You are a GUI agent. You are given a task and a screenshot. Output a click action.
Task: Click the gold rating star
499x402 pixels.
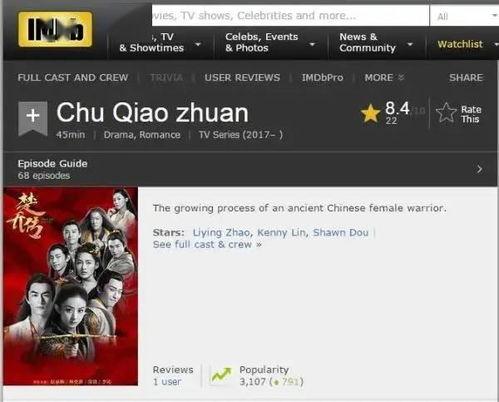click(370, 113)
